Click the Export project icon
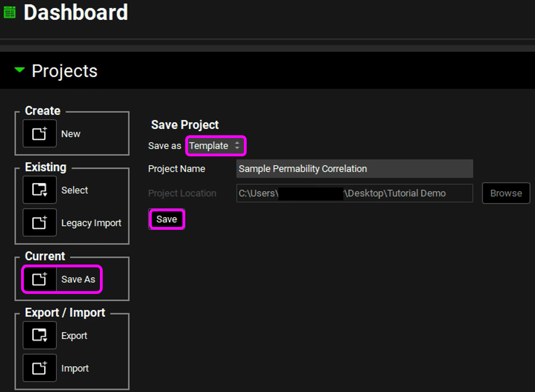Viewport: 535px width, 392px height. click(40, 336)
